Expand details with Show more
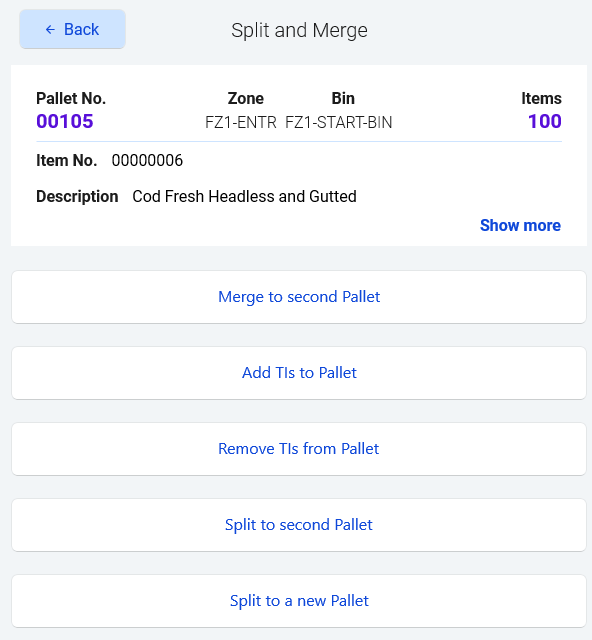This screenshot has height=640, width=592. coord(520,225)
